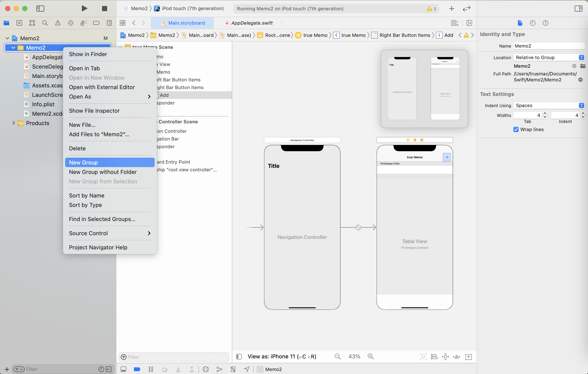
Task: Toggle the left navigator sidebar button
Action: point(40,9)
